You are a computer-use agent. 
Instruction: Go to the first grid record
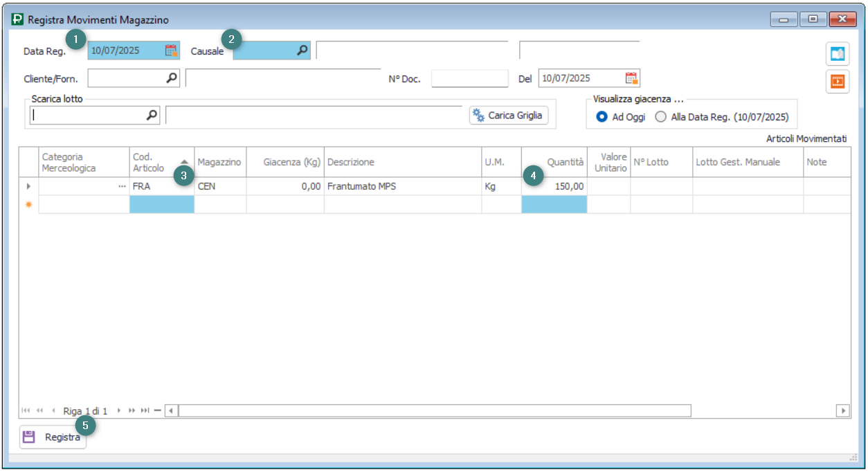(x=26, y=411)
